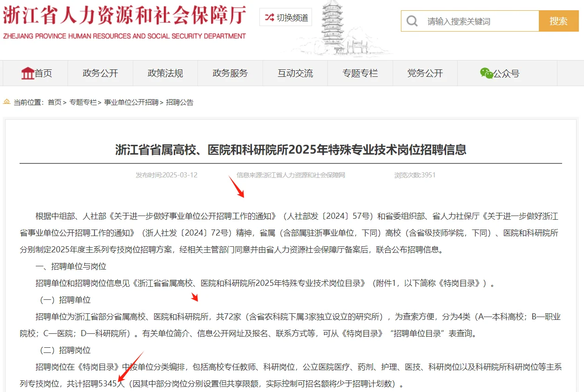Open the 党务公开 section
This screenshot has width=584, height=392.
[425, 73]
